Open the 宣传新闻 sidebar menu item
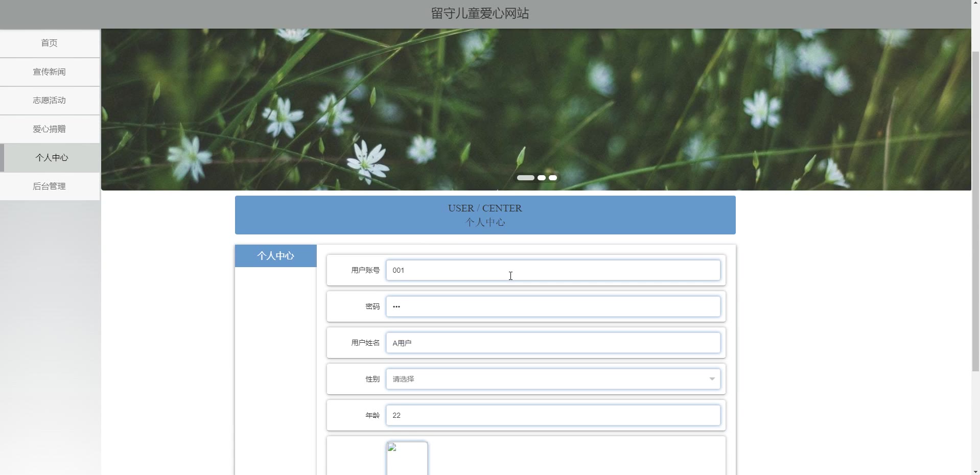This screenshot has width=980, height=475. [50, 72]
